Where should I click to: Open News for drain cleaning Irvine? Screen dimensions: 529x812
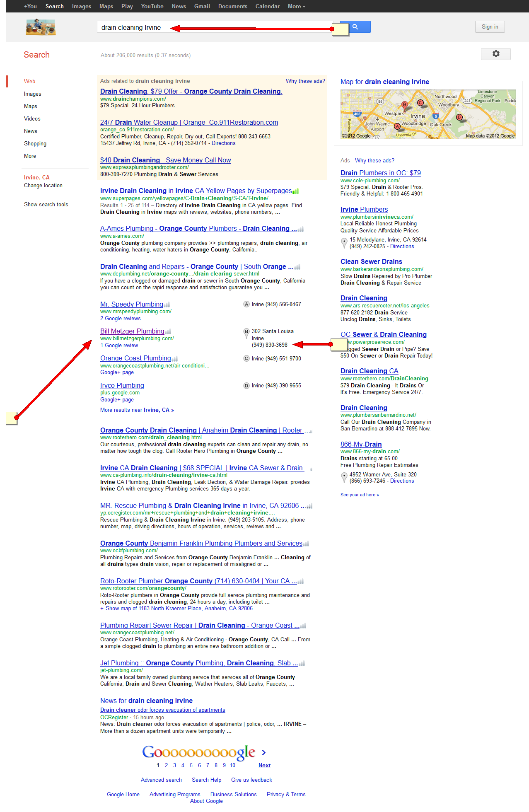(147, 701)
